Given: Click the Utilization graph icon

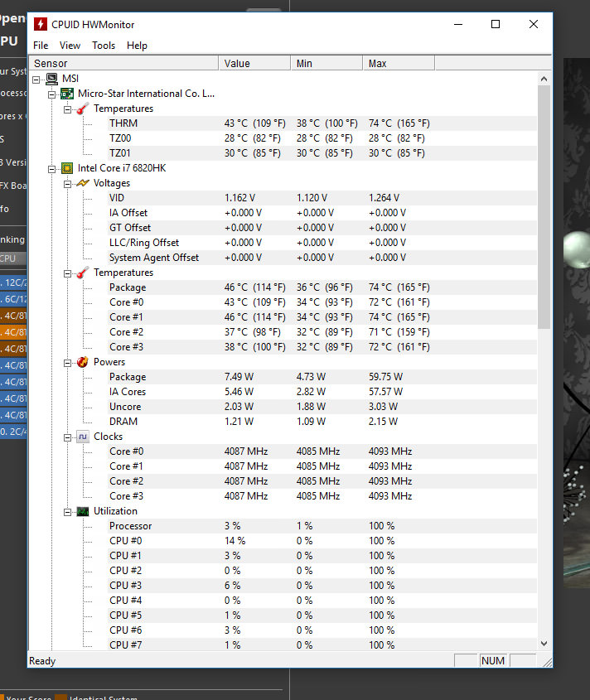Looking at the screenshot, I should [83, 511].
